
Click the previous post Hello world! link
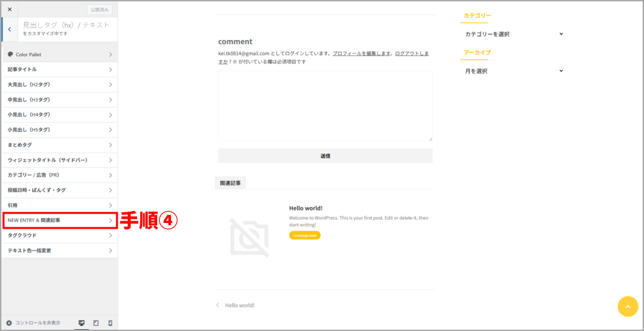point(239,305)
